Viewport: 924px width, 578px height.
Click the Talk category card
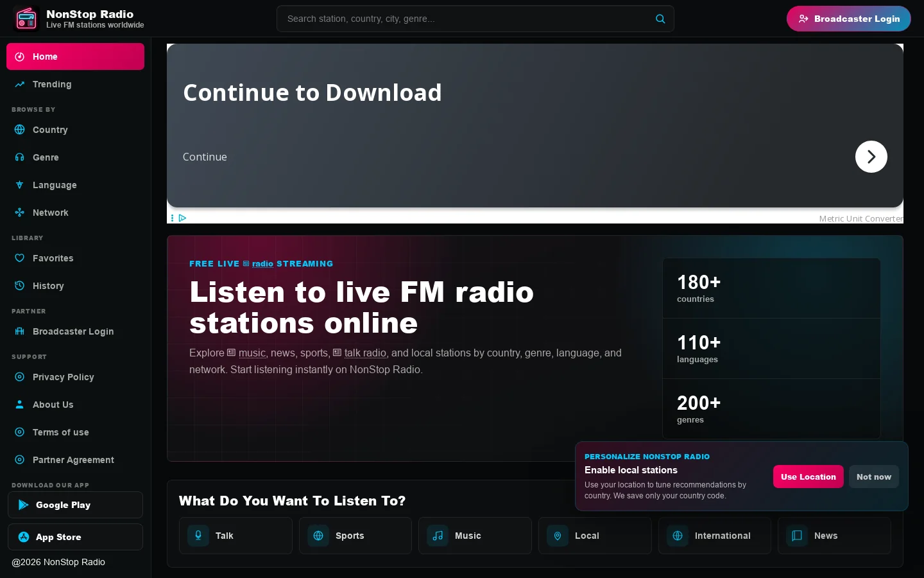coord(235,536)
